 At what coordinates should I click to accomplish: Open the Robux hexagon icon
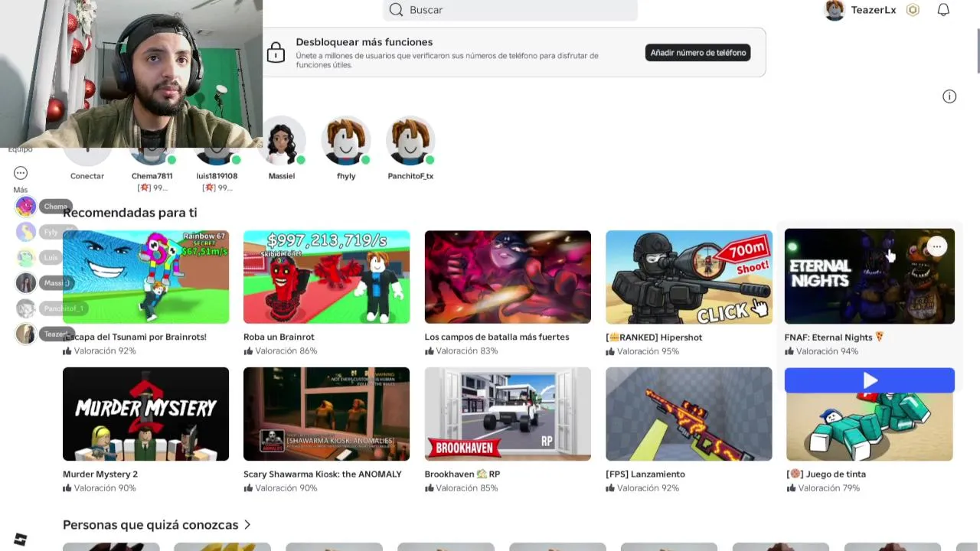click(913, 10)
